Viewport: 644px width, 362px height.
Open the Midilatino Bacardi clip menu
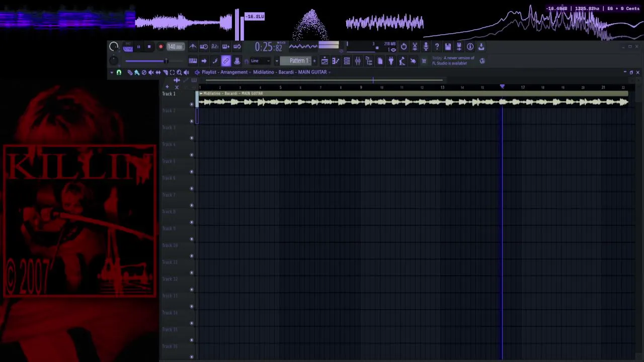coord(201,94)
